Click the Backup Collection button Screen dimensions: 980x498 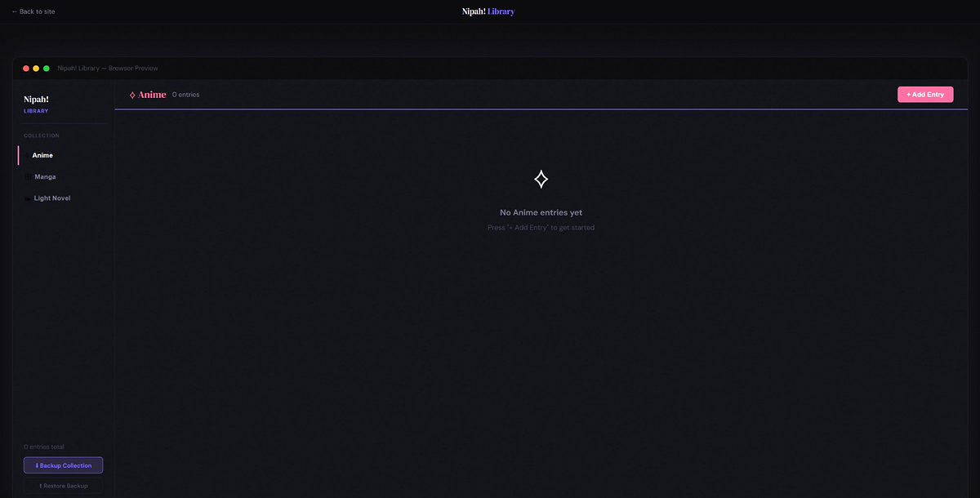coord(63,465)
